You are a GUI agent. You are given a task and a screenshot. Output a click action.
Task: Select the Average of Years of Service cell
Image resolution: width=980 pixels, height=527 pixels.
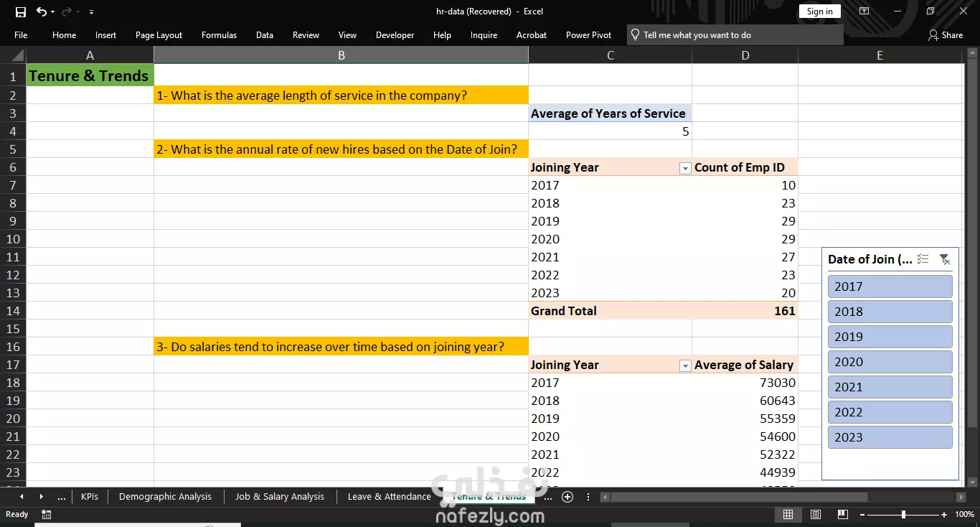610,113
